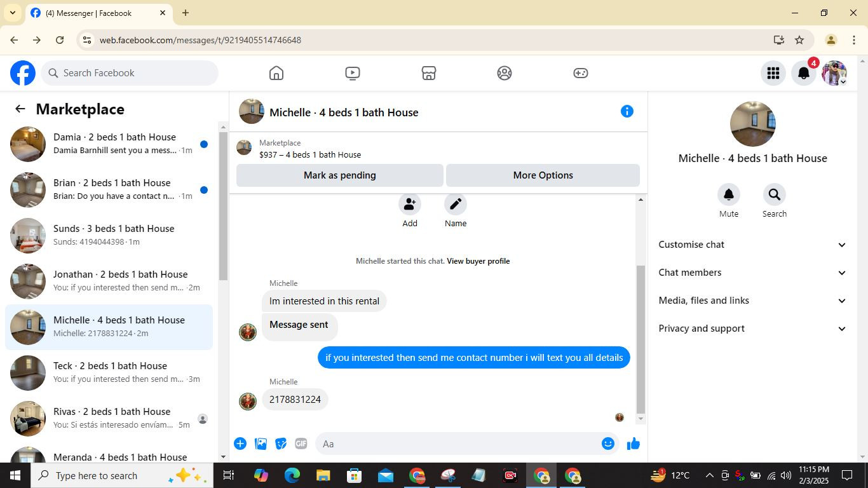Expand Privacy and support section
868x488 pixels.
752,329
